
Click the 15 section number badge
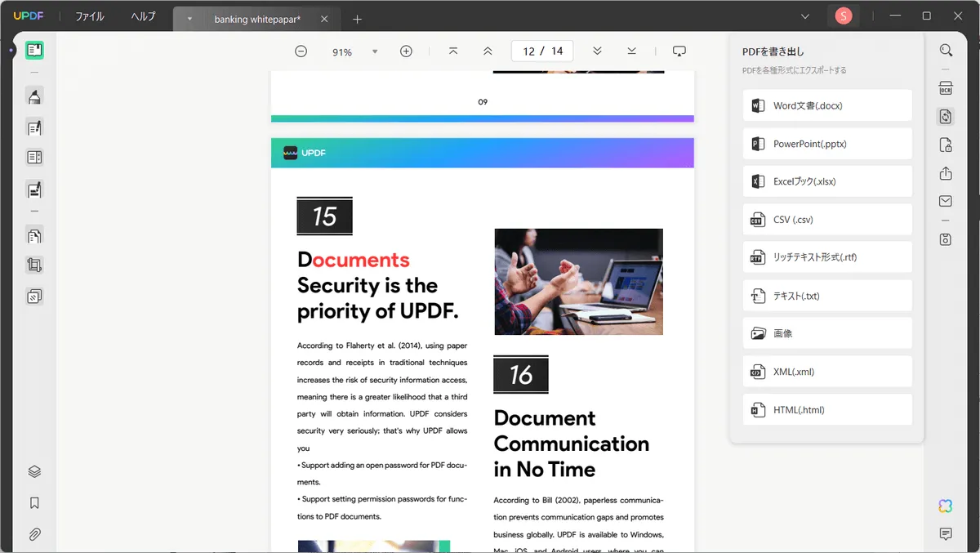tap(324, 216)
